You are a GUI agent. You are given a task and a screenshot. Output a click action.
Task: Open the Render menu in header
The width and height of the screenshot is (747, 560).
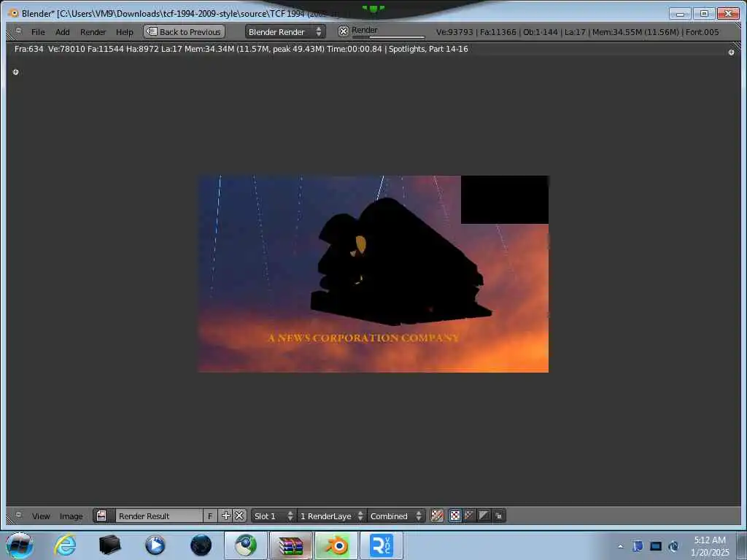tap(93, 32)
